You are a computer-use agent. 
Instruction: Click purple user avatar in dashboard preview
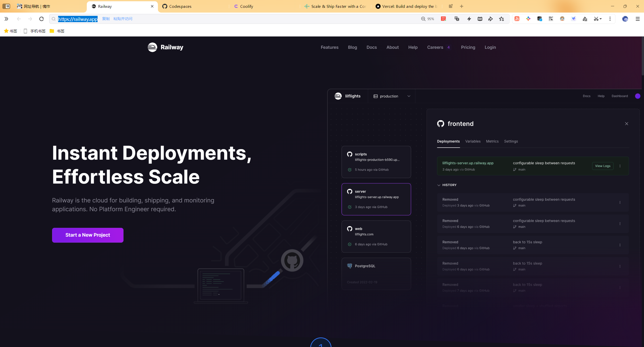(638, 96)
